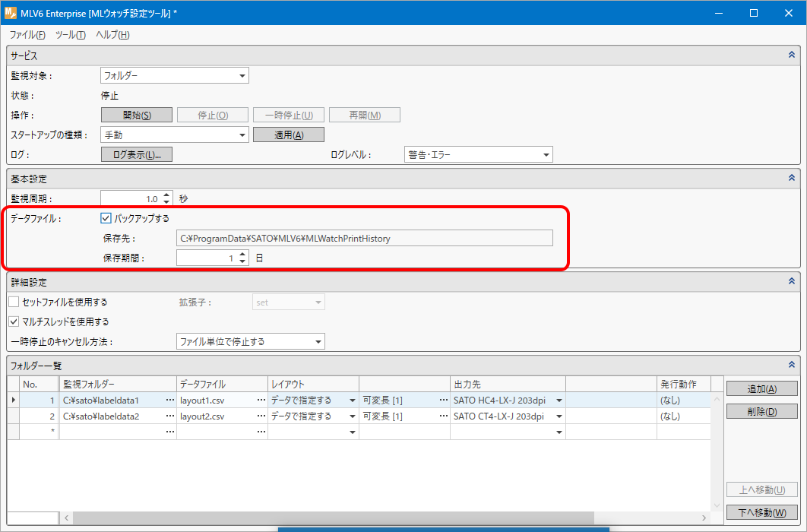Click the 保存先 path field
This screenshot has width=807, height=532.
[365, 238]
